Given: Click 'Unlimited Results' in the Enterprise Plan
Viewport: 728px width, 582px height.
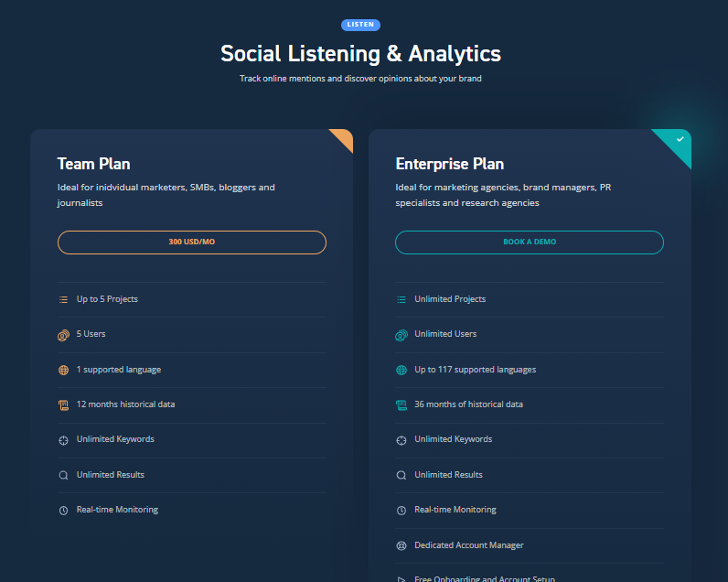Looking at the screenshot, I should [x=448, y=475].
